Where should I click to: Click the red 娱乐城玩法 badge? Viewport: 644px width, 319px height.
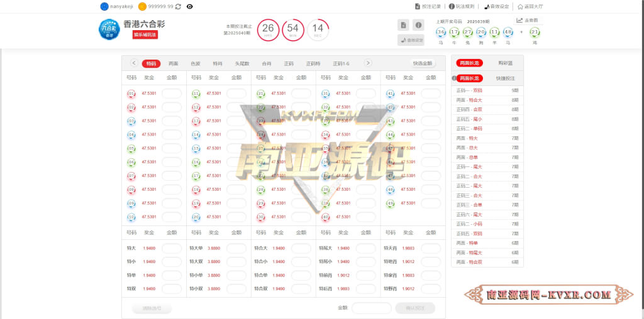tap(145, 35)
